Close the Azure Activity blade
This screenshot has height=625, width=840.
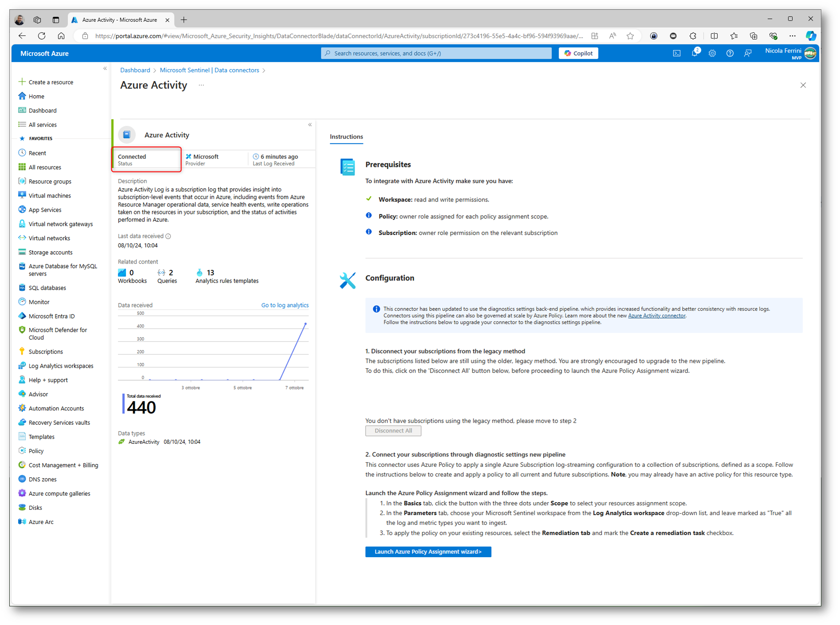click(803, 85)
